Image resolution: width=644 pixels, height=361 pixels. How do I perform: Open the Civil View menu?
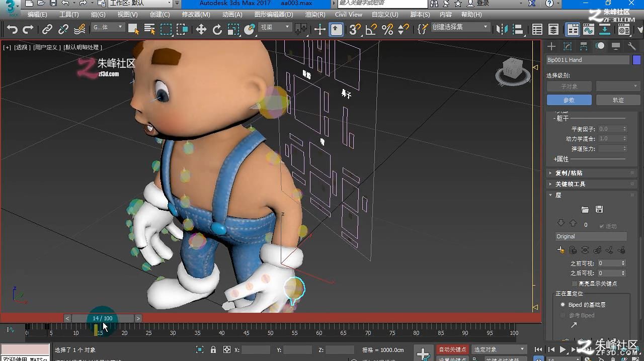(x=349, y=15)
